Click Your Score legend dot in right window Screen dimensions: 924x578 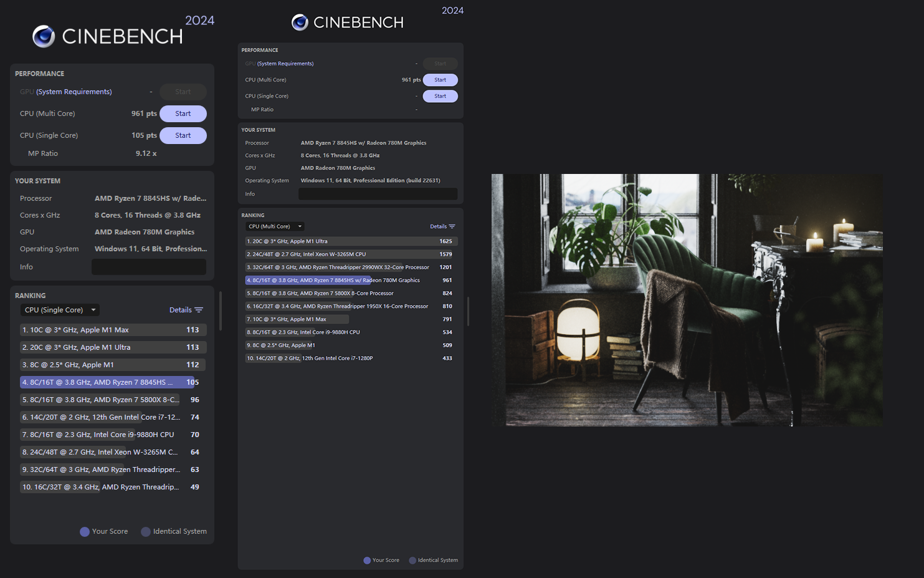point(367,561)
